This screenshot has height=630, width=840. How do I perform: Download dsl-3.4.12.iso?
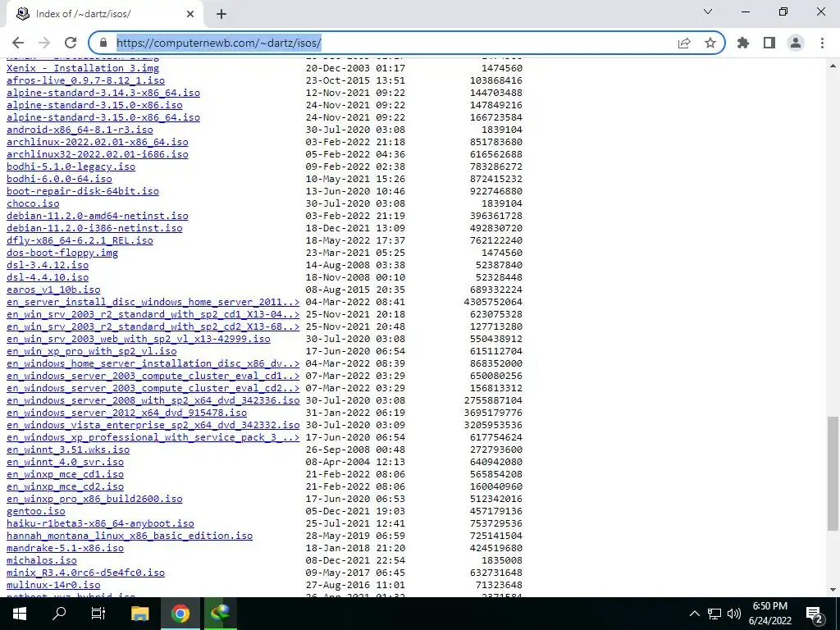click(x=48, y=265)
